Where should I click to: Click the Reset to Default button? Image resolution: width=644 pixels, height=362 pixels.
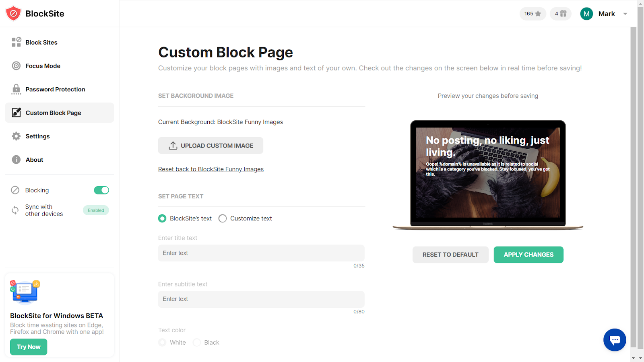point(450,255)
